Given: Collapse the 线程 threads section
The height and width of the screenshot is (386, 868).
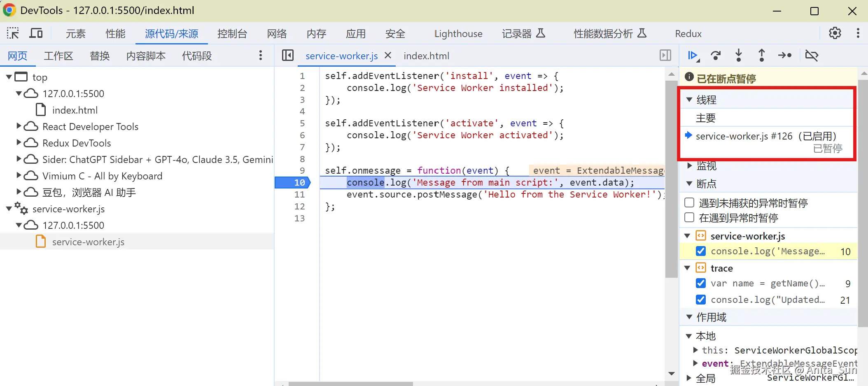Looking at the screenshot, I should point(689,100).
